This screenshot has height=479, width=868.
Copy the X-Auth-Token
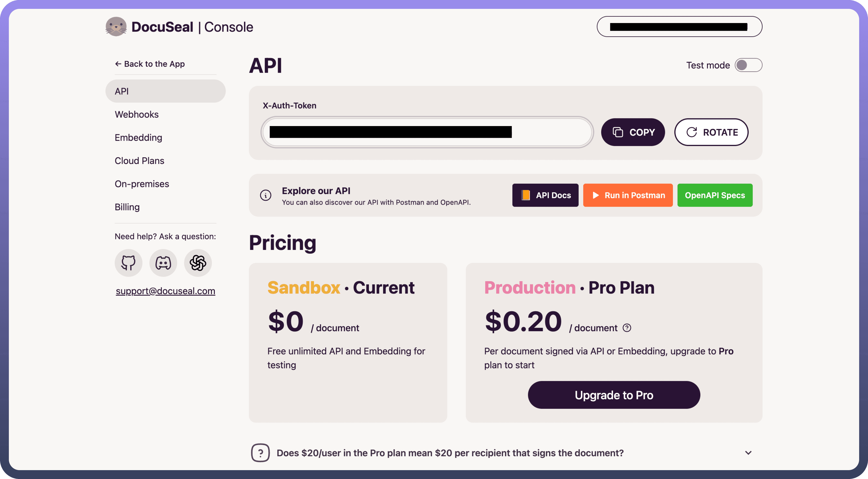(x=633, y=132)
